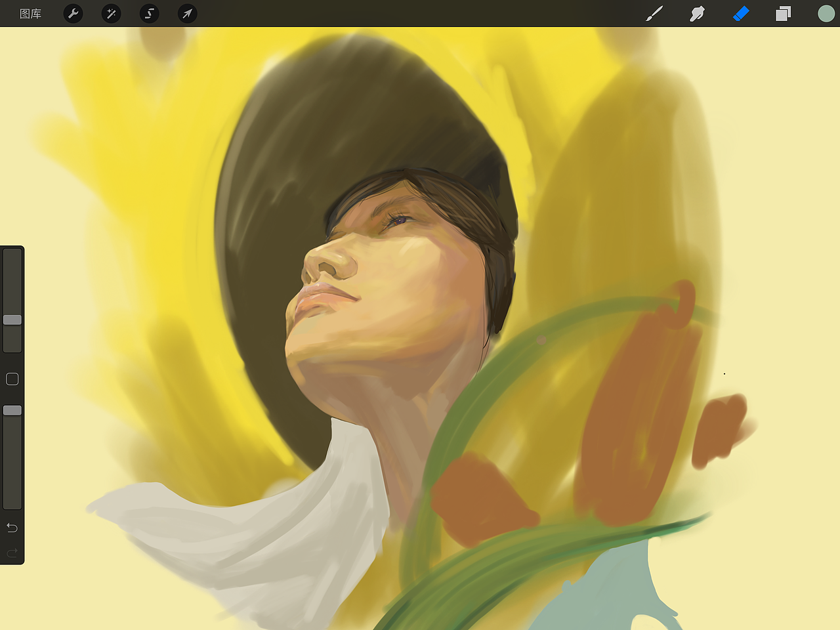Image resolution: width=840 pixels, height=630 pixels.
Task: Open the Adjustments magic wand menu
Action: point(111,13)
